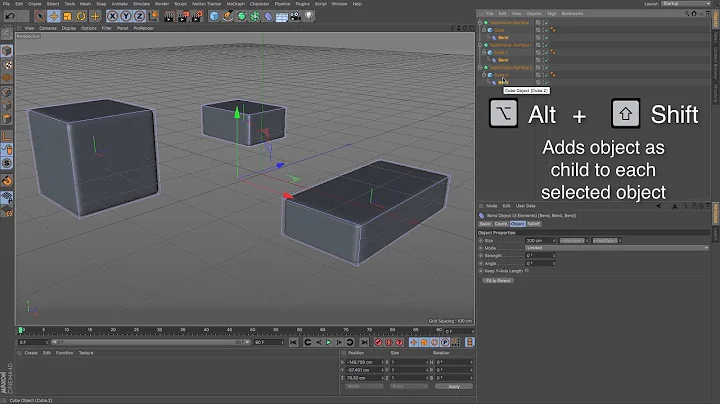Open the bend Mode dropdown
The width and height of the screenshot is (720, 404).
tap(617, 248)
